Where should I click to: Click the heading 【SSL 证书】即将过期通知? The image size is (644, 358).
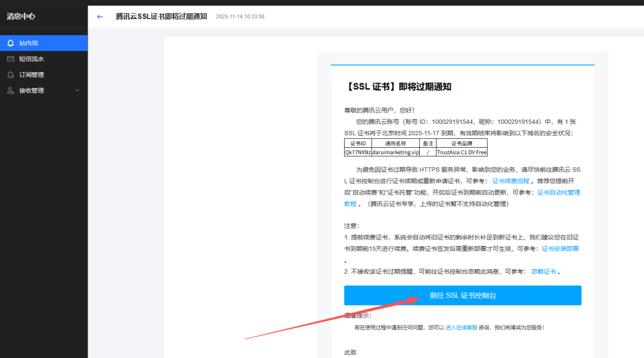click(398, 86)
